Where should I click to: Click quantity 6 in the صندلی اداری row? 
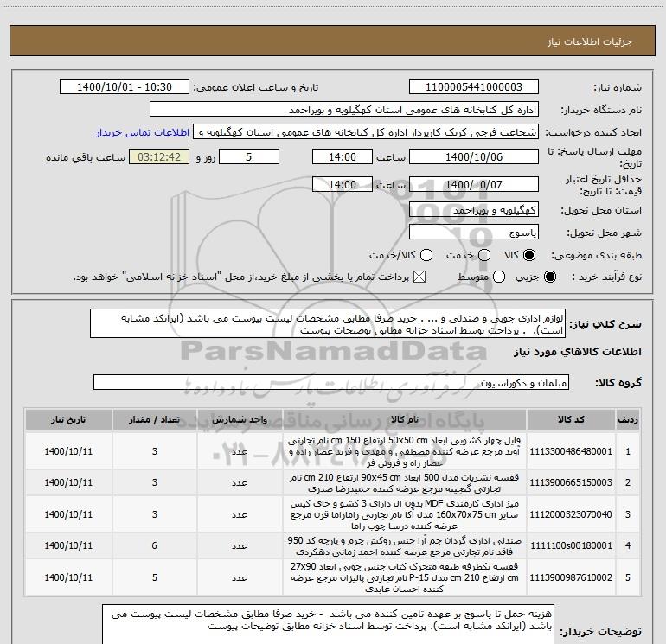click(155, 545)
